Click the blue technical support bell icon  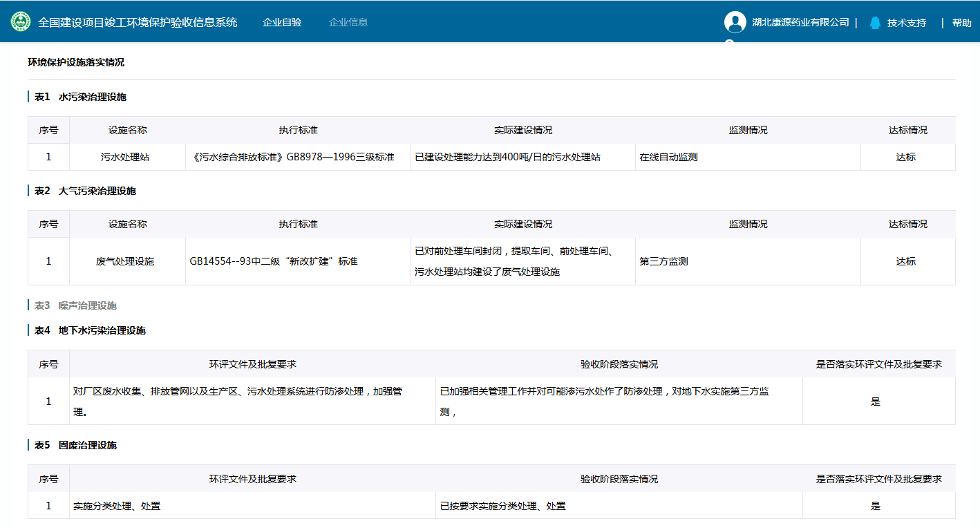(x=875, y=23)
